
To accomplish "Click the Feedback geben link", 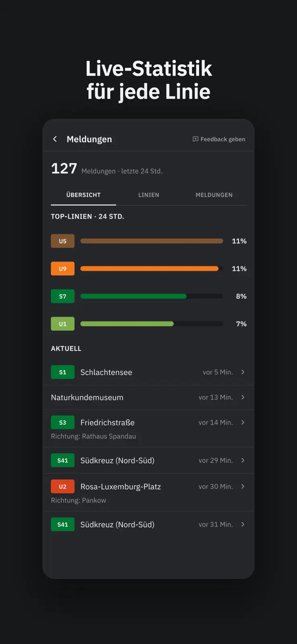I will coord(219,139).
